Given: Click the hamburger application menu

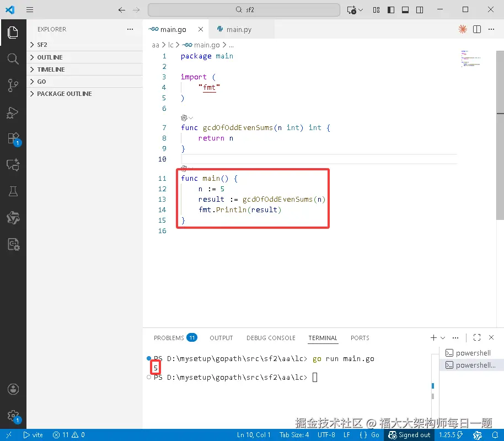Looking at the screenshot, I should tap(30, 9).
